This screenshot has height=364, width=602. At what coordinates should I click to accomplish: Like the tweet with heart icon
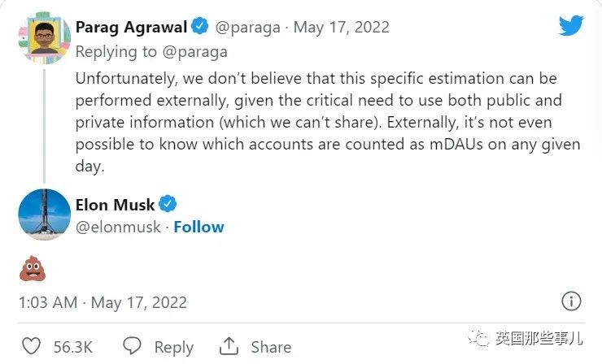click(x=31, y=346)
